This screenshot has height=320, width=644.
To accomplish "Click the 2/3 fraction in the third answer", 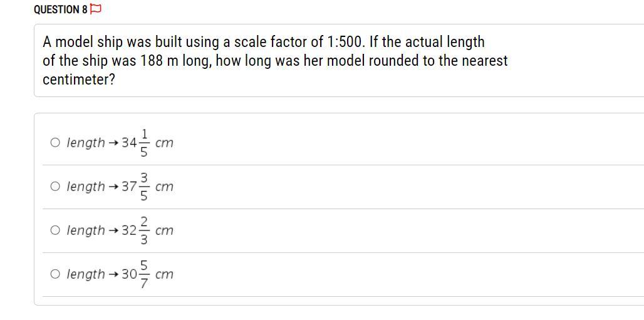I will point(145,230).
